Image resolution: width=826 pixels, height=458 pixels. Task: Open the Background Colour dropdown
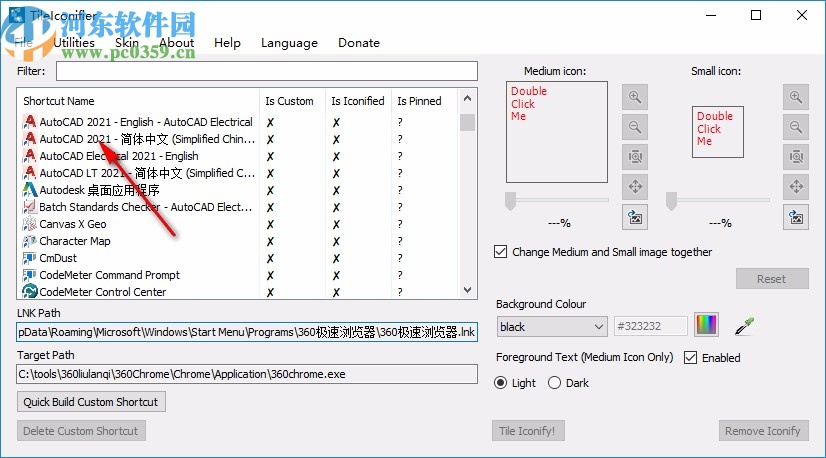[552, 327]
